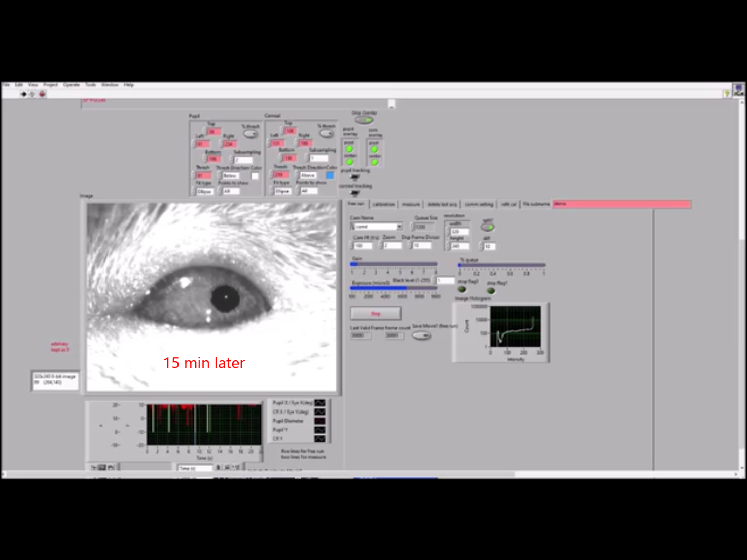Click the CR Y plot legend icon
747x560 pixels.
(319, 439)
